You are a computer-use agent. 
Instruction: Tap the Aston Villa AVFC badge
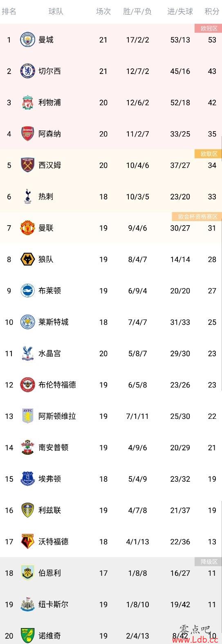pyautogui.click(x=28, y=416)
